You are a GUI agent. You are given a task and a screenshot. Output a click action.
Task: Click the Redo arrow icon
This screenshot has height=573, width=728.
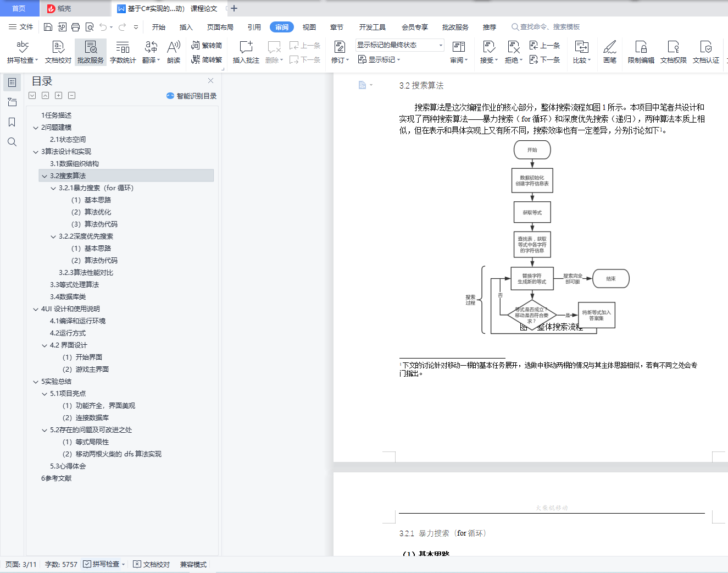122,27
